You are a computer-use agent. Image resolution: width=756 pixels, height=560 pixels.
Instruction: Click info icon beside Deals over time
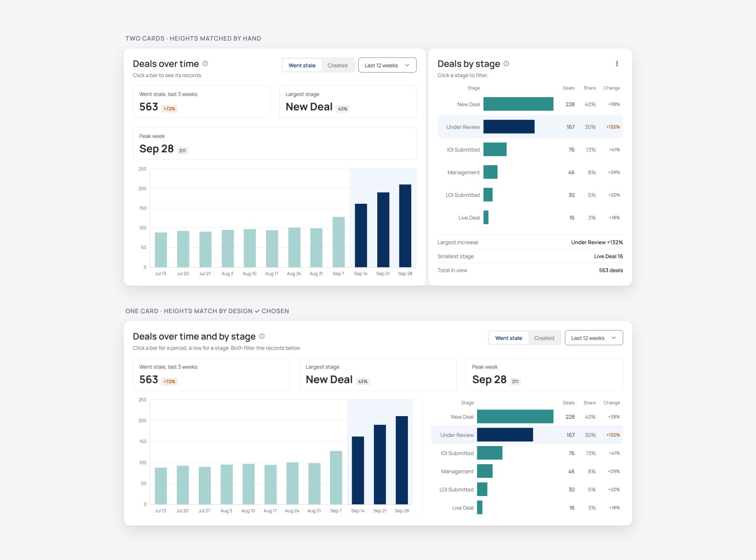click(x=205, y=64)
